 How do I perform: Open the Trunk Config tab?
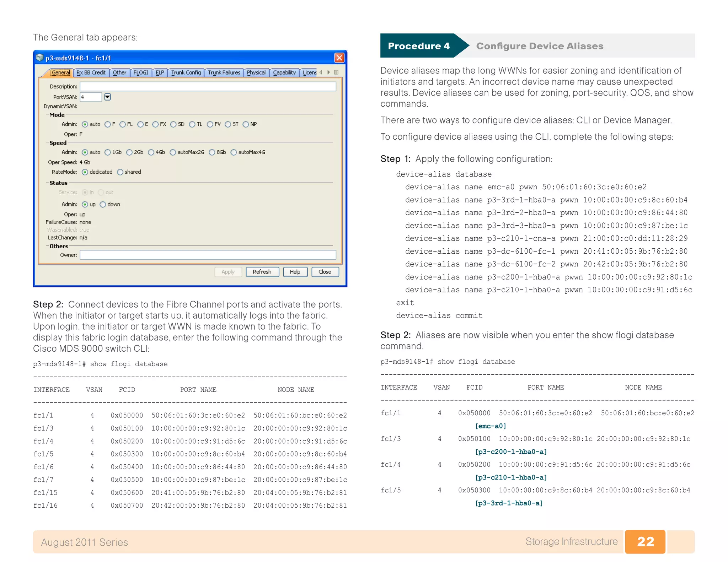point(186,72)
